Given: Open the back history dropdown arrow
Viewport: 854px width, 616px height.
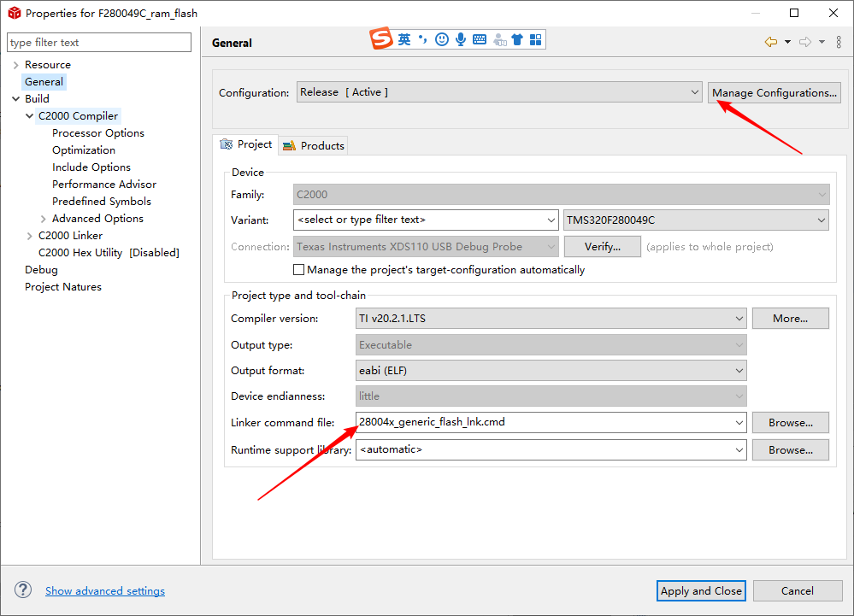Looking at the screenshot, I should pos(787,42).
